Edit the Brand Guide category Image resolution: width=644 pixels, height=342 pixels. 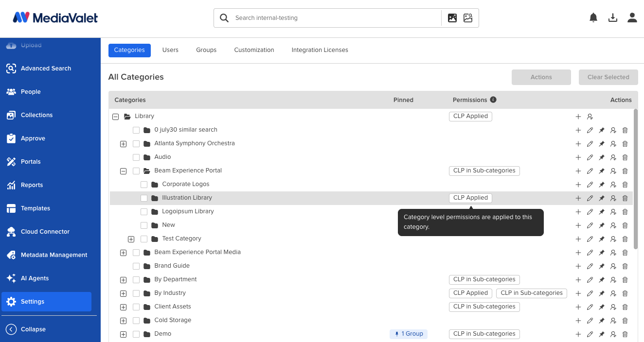coord(590,266)
